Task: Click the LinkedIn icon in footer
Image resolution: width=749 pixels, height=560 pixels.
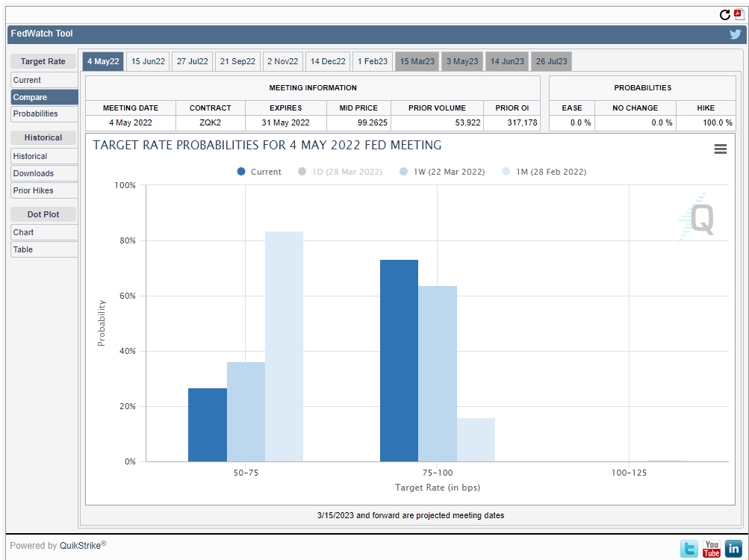Action: [733, 549]
